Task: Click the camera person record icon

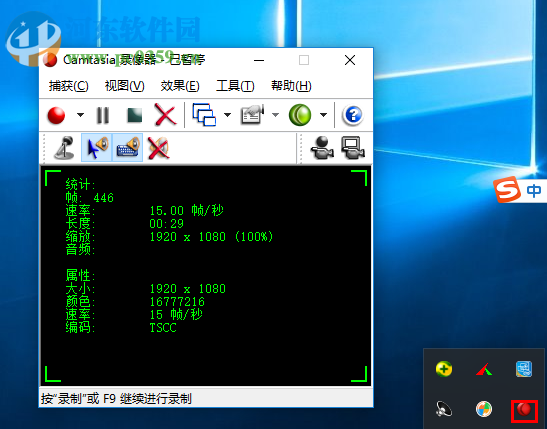Action: pyautogui.click(x=322, y=148)
